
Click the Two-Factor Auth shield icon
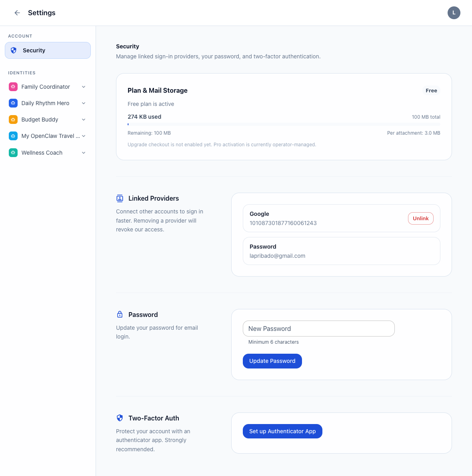pyautogui.click(x=120, y=418)
